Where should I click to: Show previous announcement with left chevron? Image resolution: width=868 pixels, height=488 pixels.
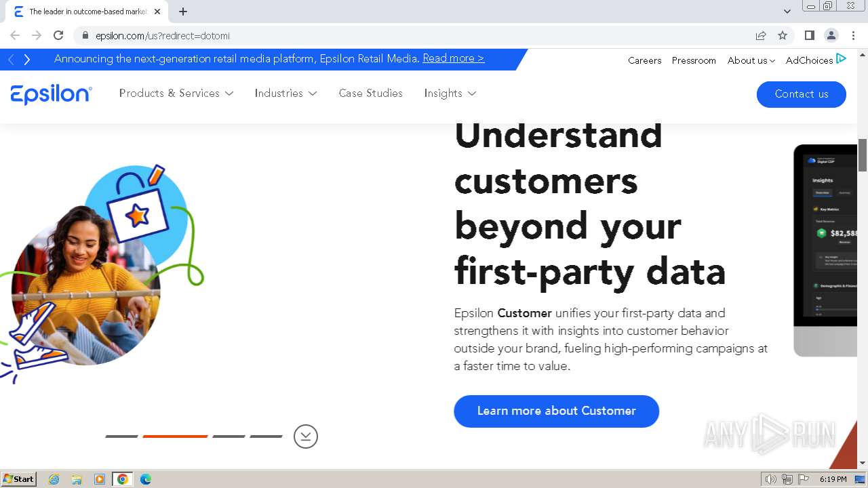tap(11, 60)
